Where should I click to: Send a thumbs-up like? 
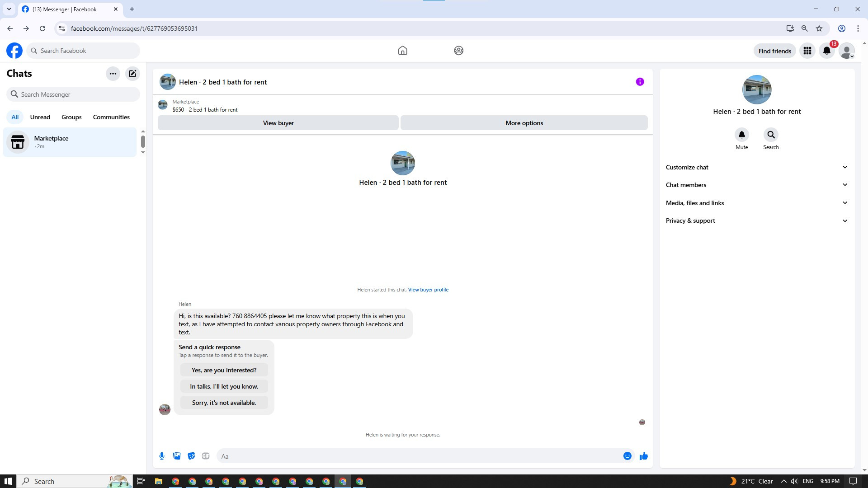(x=643, y=456)
